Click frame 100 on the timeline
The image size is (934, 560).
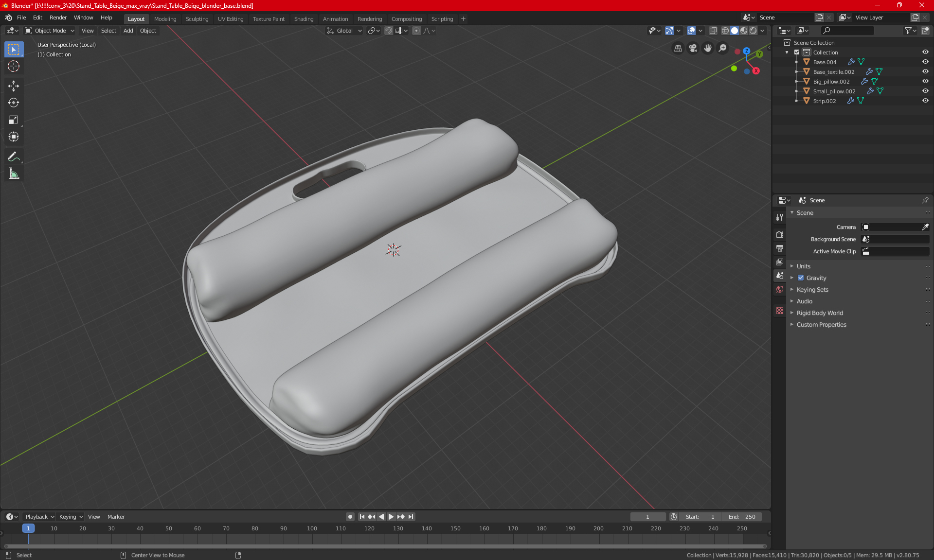point(312,528)
